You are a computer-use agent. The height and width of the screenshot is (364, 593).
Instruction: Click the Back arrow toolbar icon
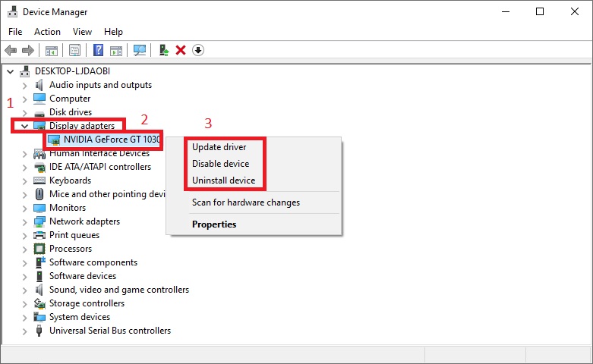(11, 50)
